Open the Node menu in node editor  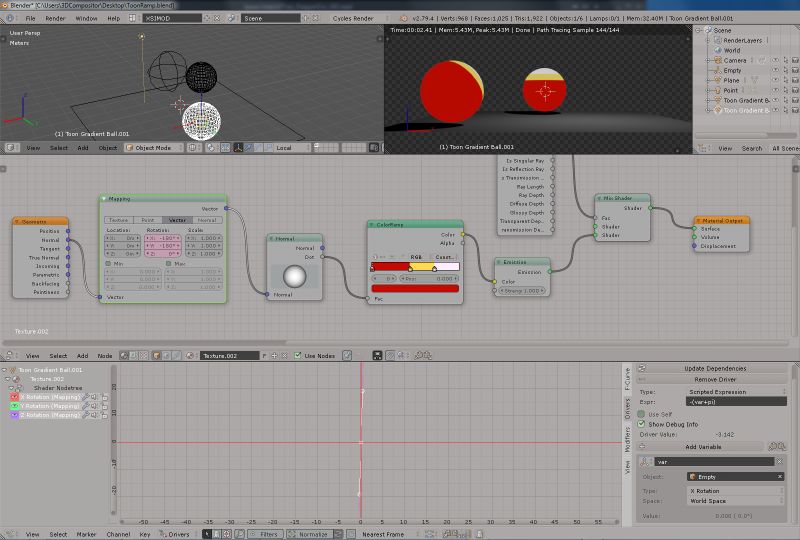pyautogui.click(x=105, y=356)
